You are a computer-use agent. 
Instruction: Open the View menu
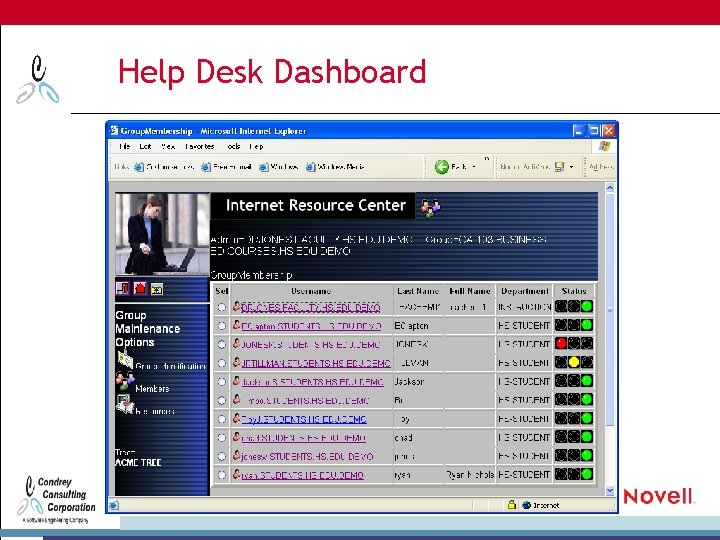coord(168,146)
